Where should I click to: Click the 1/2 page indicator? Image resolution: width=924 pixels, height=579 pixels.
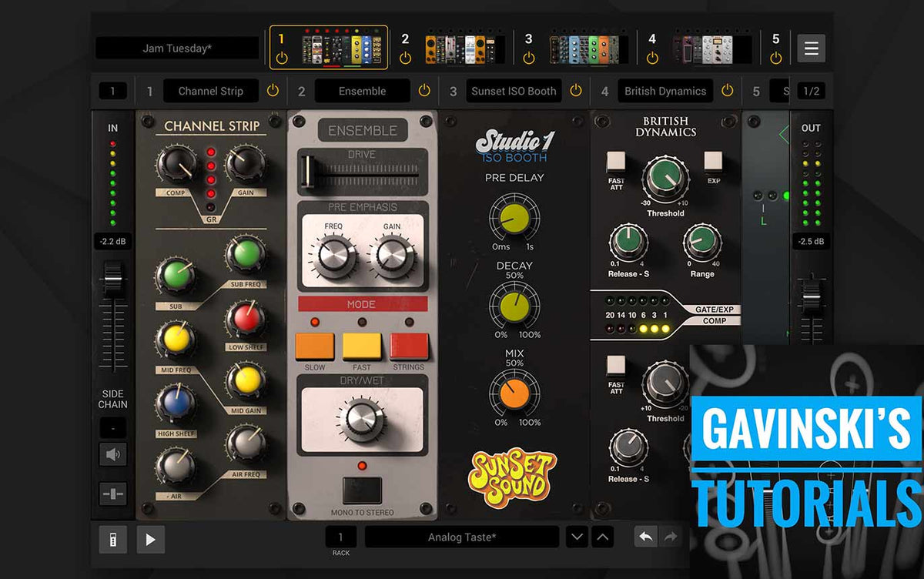click(x=812, y=91)
